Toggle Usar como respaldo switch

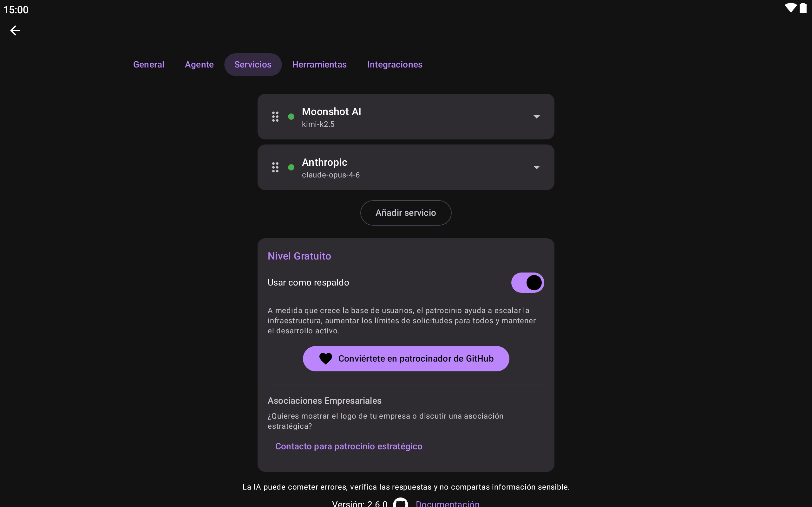[527, 283]
